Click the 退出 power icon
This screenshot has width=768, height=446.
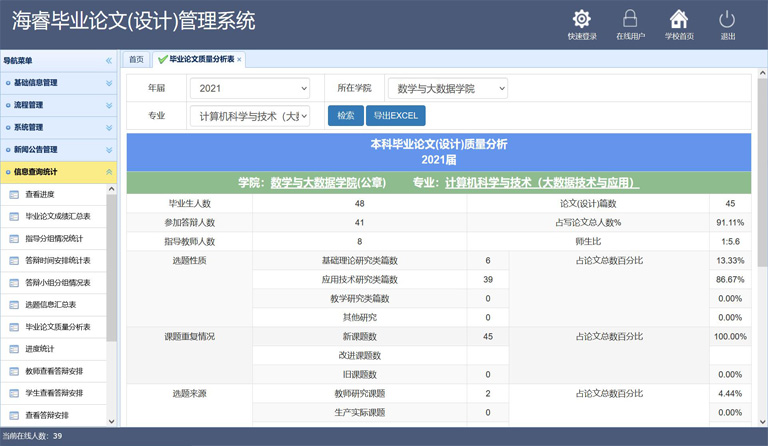click(x=727, y=19)
